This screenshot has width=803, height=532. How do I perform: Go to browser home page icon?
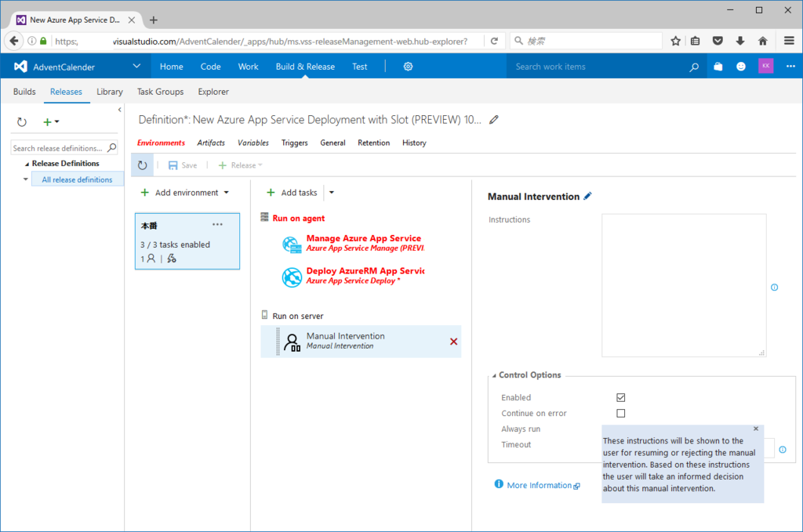762,41
